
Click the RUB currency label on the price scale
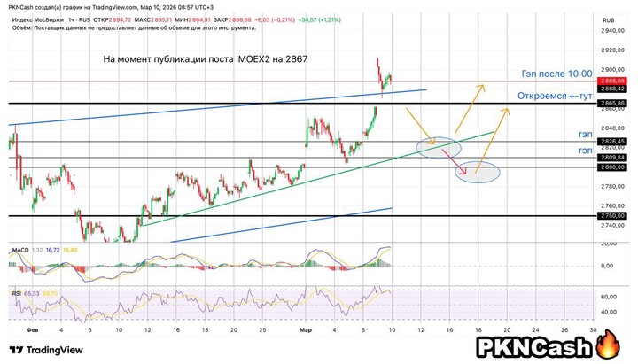click(609, 19)
